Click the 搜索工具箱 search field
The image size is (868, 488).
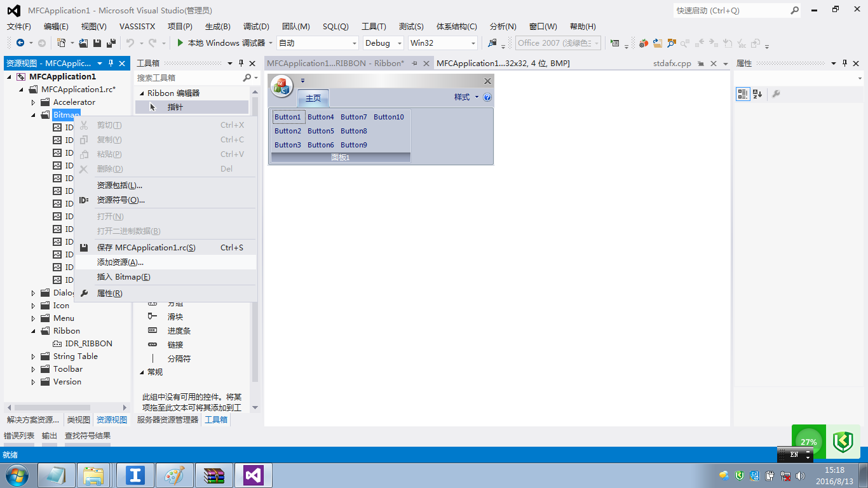pyautogui.click(x=189, y=78)
